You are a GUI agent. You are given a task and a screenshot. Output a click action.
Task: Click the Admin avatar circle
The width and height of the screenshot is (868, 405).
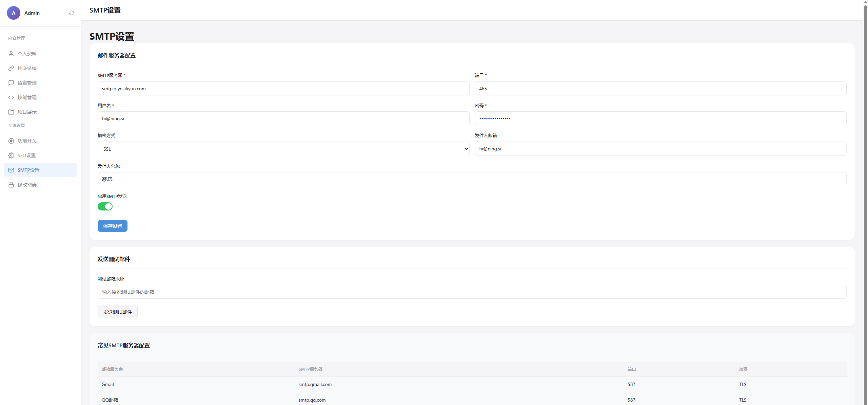[14, 13]
